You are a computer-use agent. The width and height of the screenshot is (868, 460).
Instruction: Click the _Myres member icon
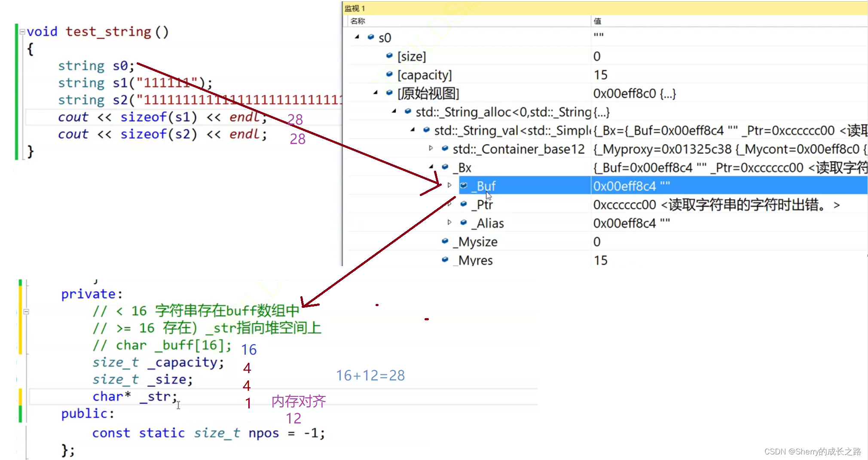(445, 259)
